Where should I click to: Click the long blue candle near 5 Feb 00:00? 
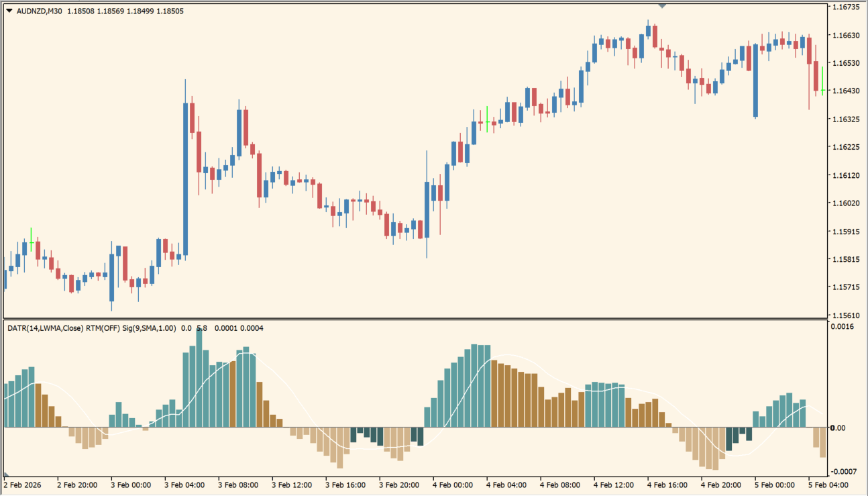point(755,81)
